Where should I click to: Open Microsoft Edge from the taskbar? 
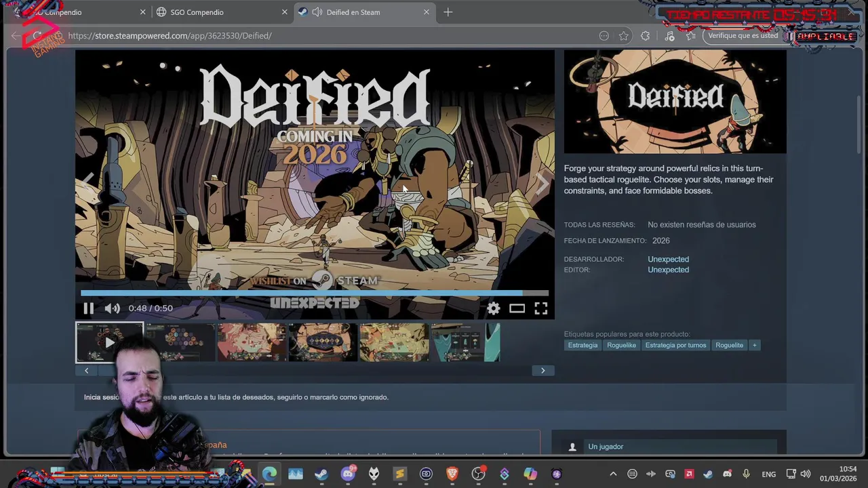(x=270, y=474)
